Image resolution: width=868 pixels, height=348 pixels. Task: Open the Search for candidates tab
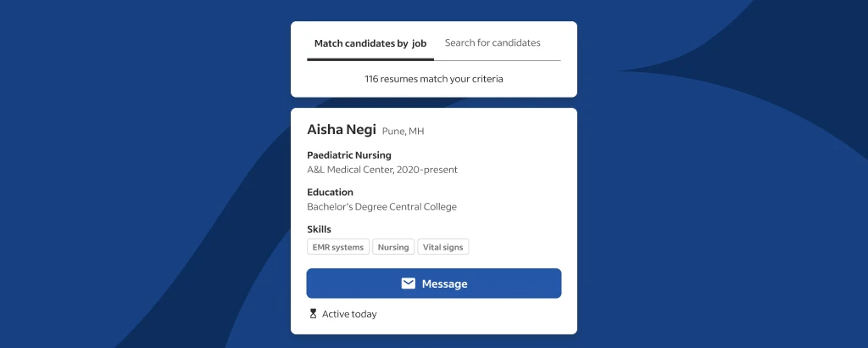pyautogui.click(x=492, y=42)
